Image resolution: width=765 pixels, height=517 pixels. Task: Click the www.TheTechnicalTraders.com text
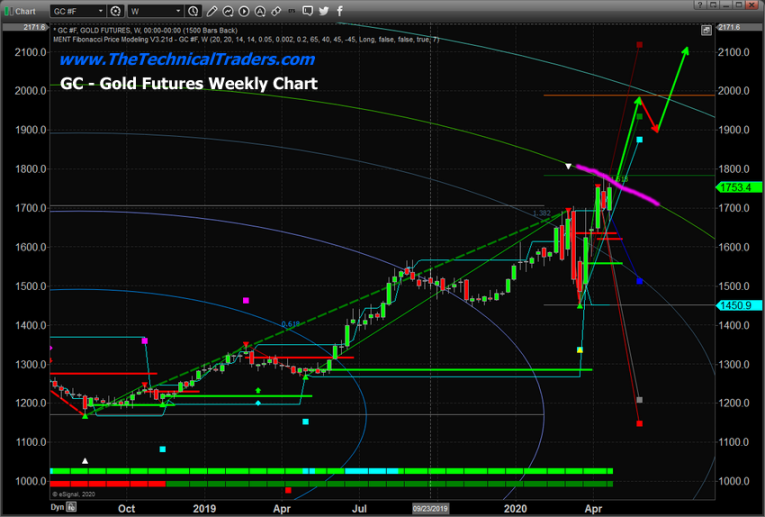187,59
